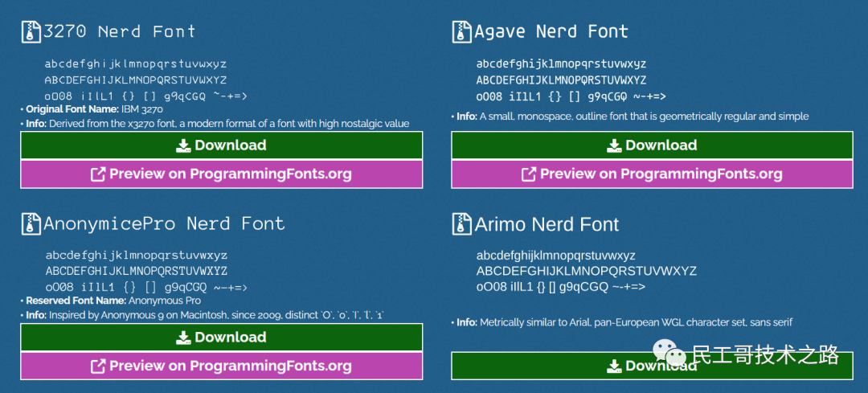Click the AnonymicePro Nerd Font heading
This screenshot has height=393, width=868.
pyautogui.click(x=164, y=223)
